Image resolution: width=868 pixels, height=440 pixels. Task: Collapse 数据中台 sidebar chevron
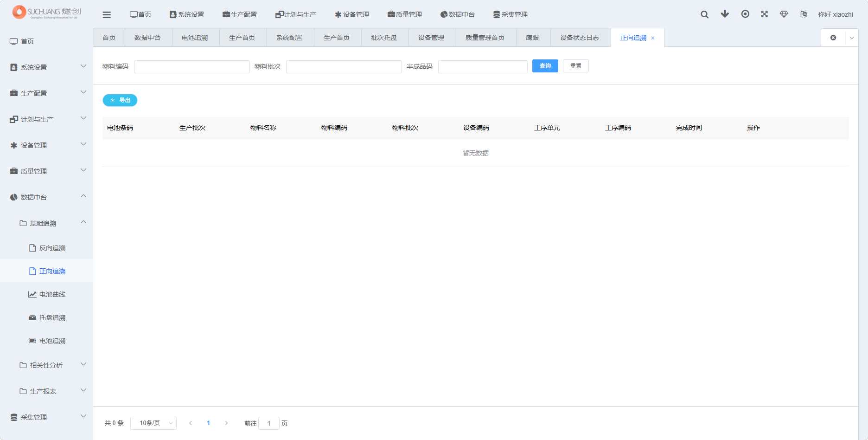coord(83,196)
